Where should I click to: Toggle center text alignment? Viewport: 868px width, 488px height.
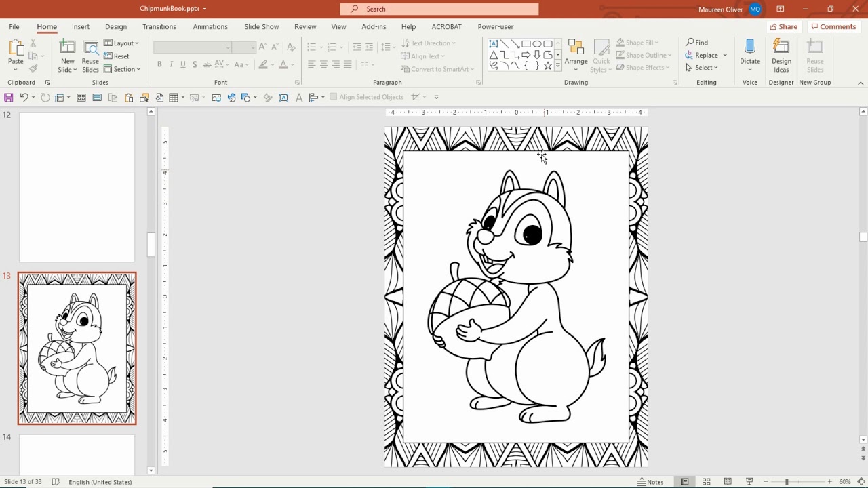click(x=323, y=65)
